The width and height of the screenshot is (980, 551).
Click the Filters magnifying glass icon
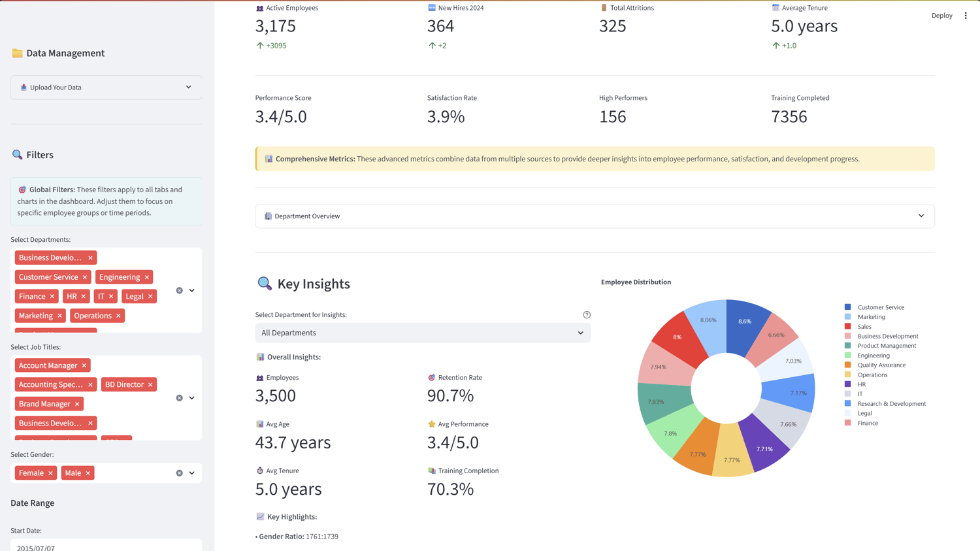pos(17,155)
